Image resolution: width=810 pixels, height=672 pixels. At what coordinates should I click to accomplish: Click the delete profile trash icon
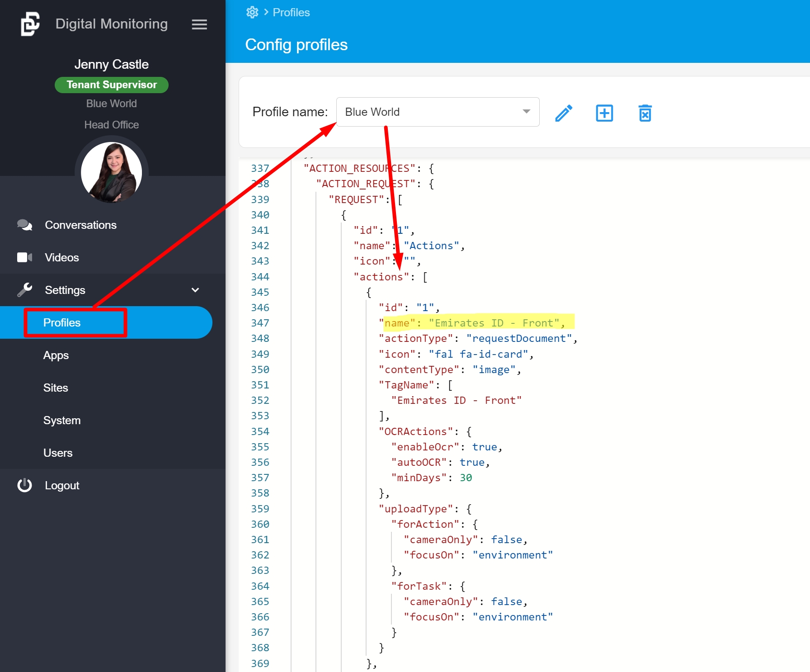[x=645, y=113]
